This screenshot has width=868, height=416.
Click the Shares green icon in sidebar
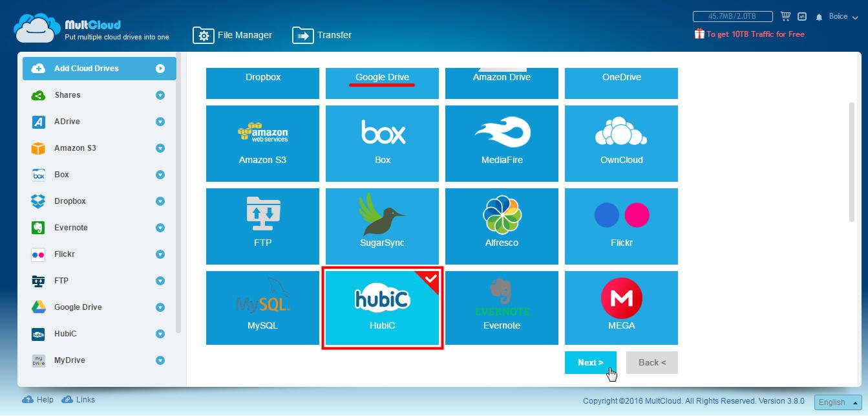click(38, 95)
